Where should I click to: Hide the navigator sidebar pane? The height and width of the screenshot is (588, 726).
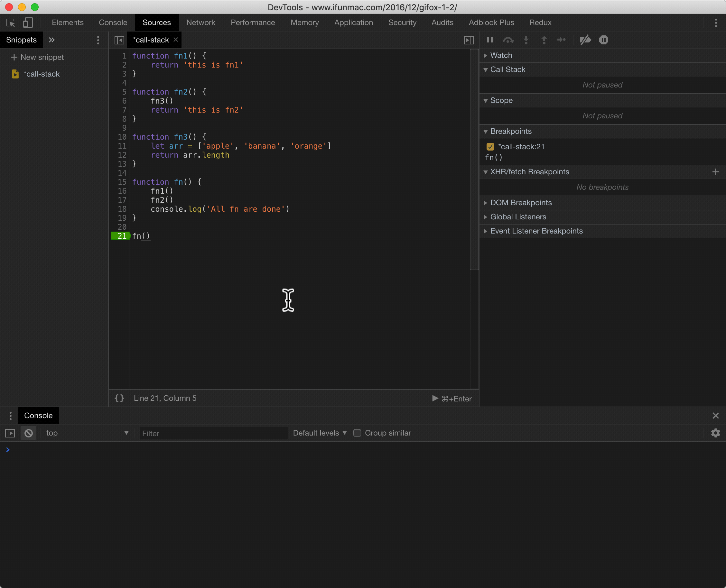click(x=119, y=40)
